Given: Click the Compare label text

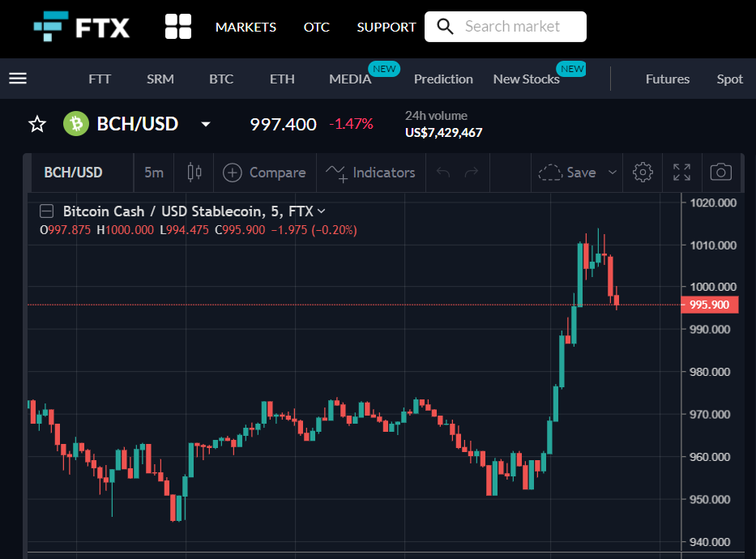Looking at the screenshot, I should pos(278,173).
